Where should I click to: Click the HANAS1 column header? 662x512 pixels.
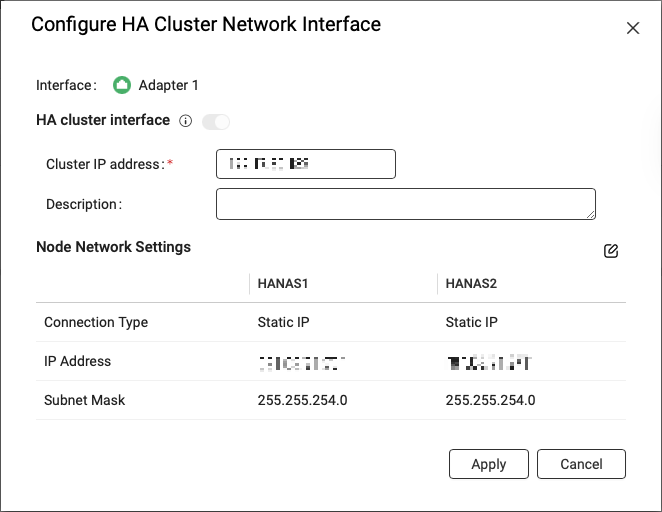point(283,284)
